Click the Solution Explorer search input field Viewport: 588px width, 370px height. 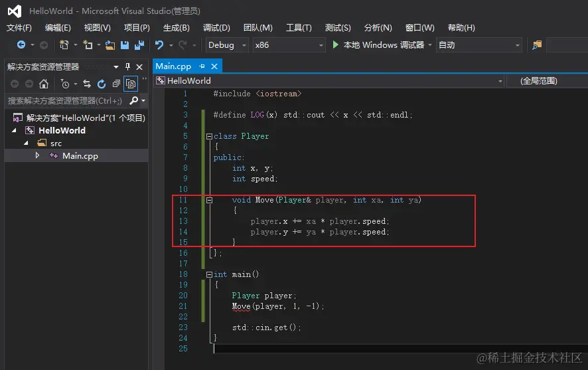[66, 100]
